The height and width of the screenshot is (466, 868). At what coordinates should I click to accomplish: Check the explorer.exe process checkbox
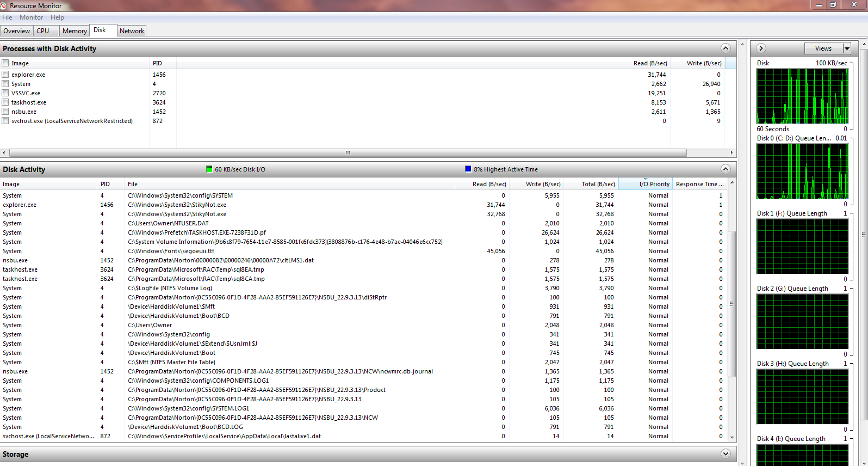[x=5, y=75]
